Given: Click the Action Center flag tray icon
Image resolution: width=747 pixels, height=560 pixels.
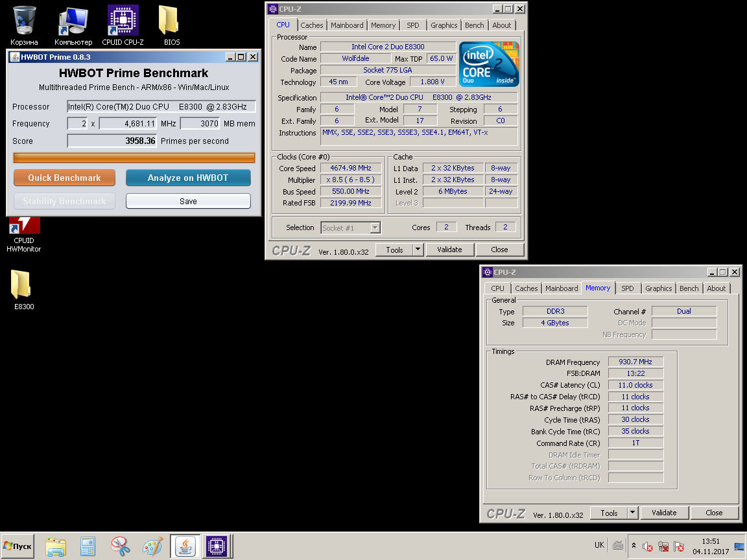Looking at the screenshot, I should (x=679, y=546).
